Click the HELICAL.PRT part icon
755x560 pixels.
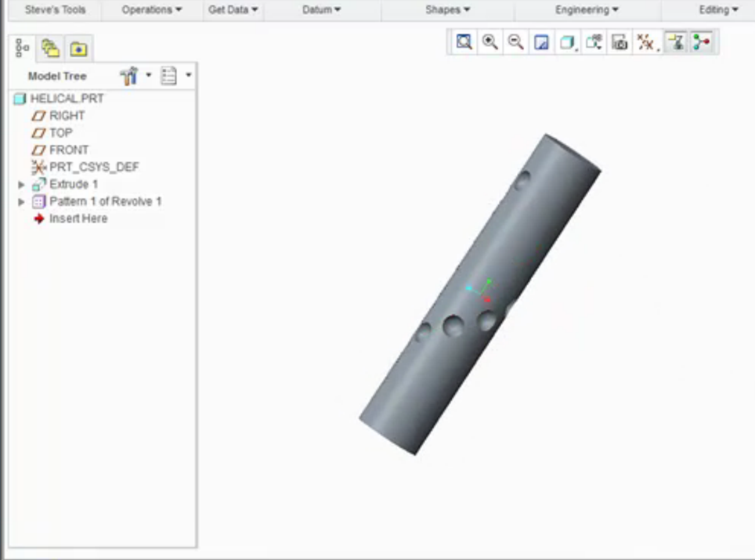pyautogui.click(x=20, y=99)
